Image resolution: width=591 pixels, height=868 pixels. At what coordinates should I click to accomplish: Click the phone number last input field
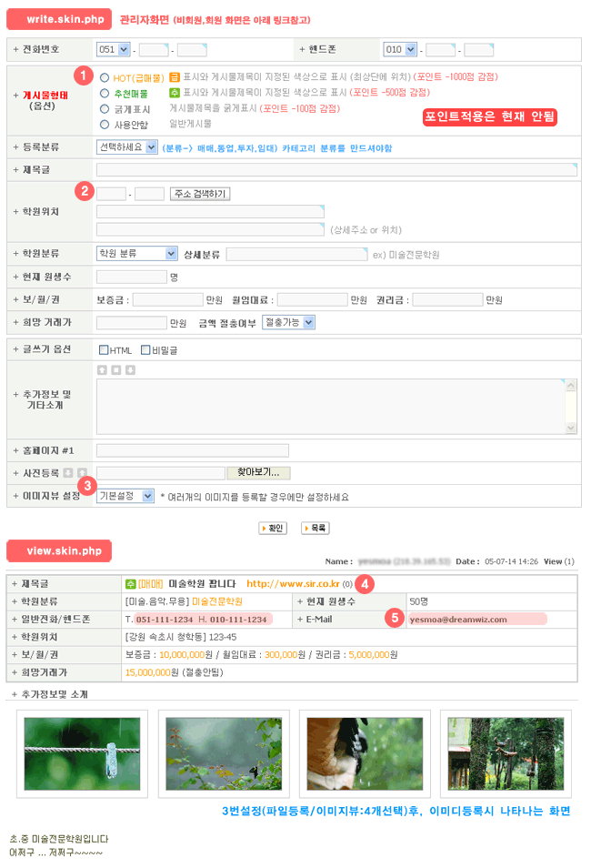(x=192, y=50)
